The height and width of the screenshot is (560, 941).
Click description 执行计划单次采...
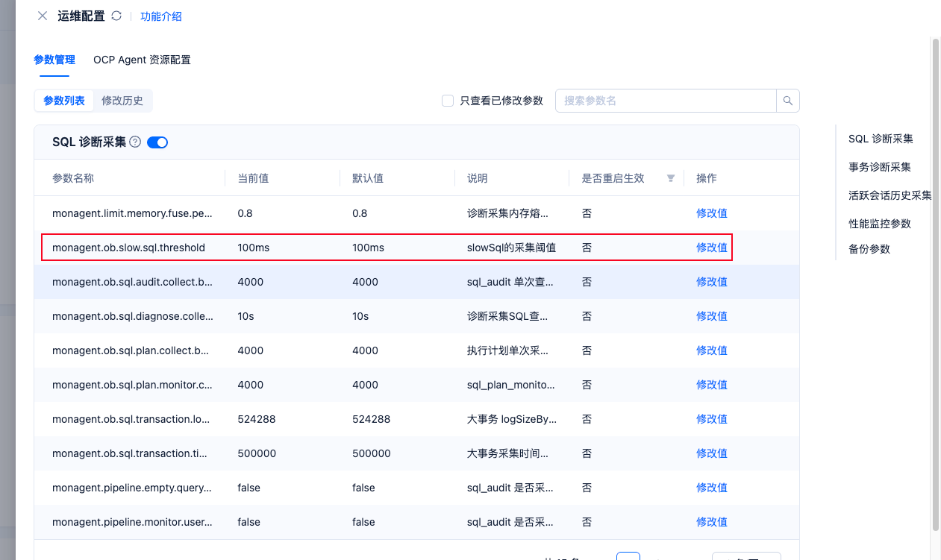pyautogui.click(x=508, y=350)
